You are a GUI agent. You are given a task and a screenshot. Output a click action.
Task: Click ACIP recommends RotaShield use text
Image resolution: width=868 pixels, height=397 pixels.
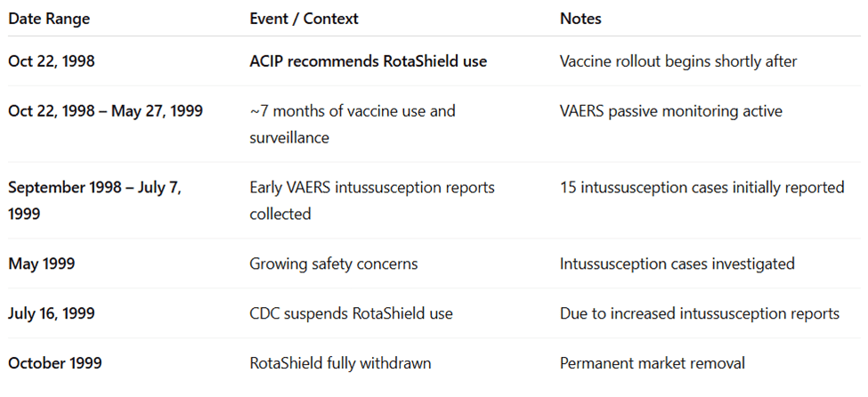coord(368,61)
